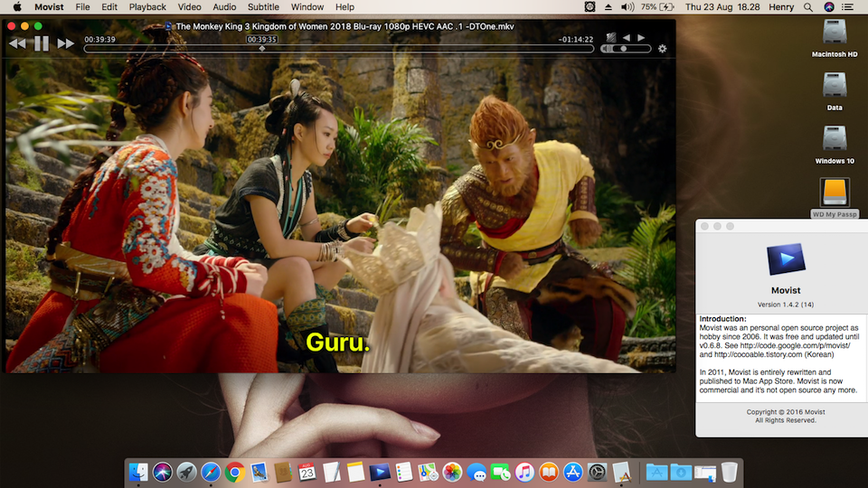Go to the previous movie with the left triangle

click(x=626, y=38)
